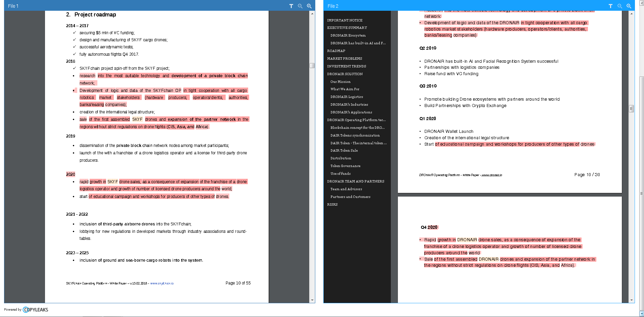The image size is (644, 317).
Task: Zoom in File 1 document
Action: (x=309, y=6)
